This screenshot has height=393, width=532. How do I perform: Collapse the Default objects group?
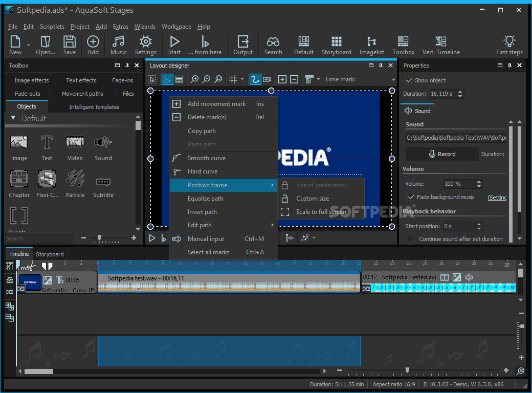pyautogui.click(x=13, y=118)
